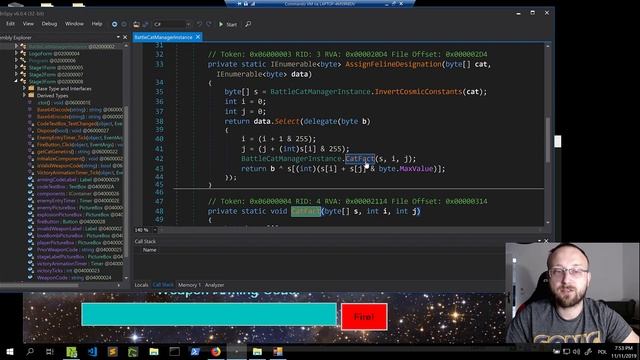Click the CatFact call on line 42
640x360 pixels.
point(360,158)
